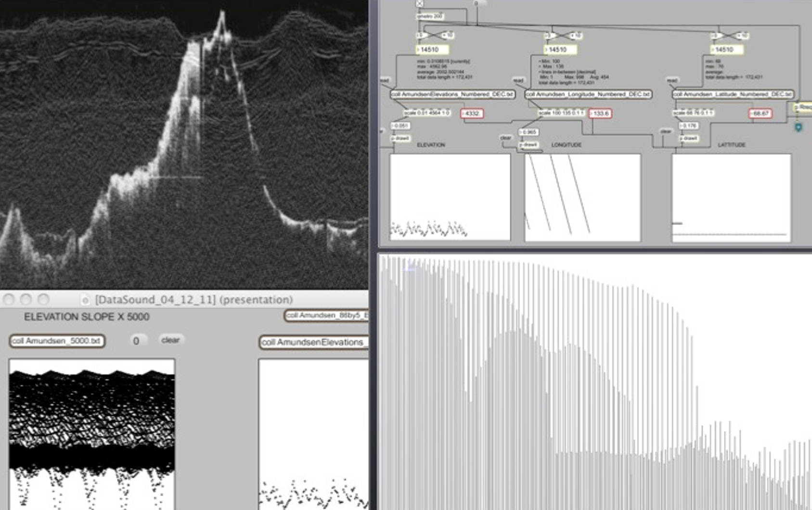Select the p drawit object under 0.176
This screenshot has width=812, height=510.
tap(689, 138)
